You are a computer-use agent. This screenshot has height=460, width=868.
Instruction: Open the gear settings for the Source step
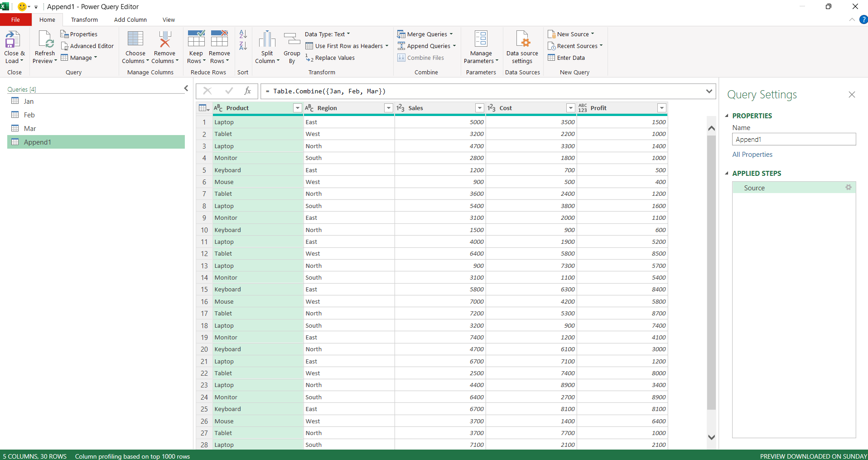[849, 188]
